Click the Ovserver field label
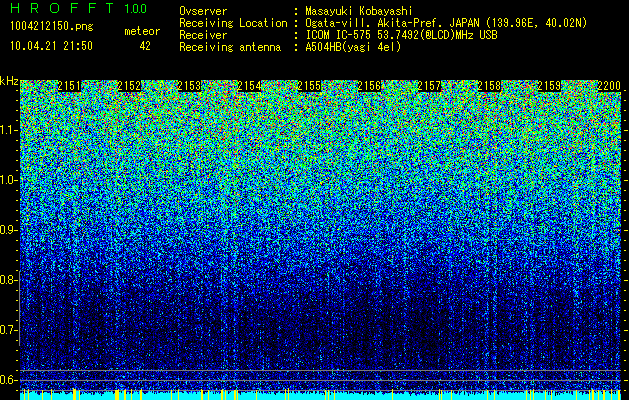 203,11
